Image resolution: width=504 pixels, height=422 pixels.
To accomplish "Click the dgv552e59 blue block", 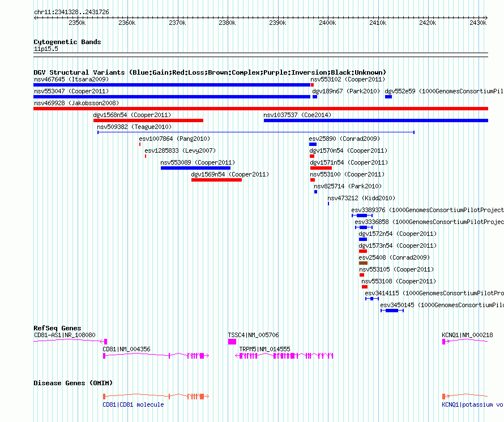I will [388, 97].
